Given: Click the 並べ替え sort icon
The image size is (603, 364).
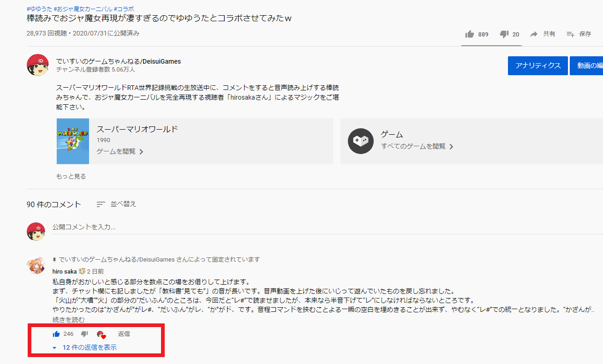Looking at the screenshot, I should [101, 204].
